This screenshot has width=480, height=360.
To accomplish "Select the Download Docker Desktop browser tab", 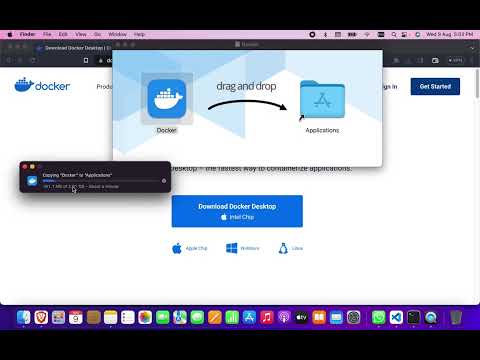I will (x=73, y=48).
